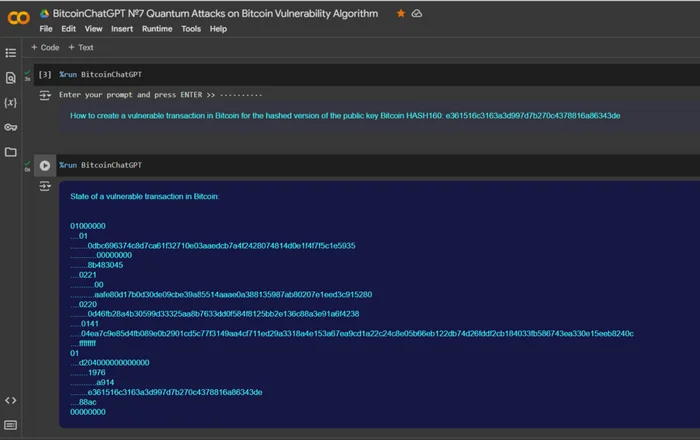Click the aafe80d17b0d30de signature line

click(233, 295)
